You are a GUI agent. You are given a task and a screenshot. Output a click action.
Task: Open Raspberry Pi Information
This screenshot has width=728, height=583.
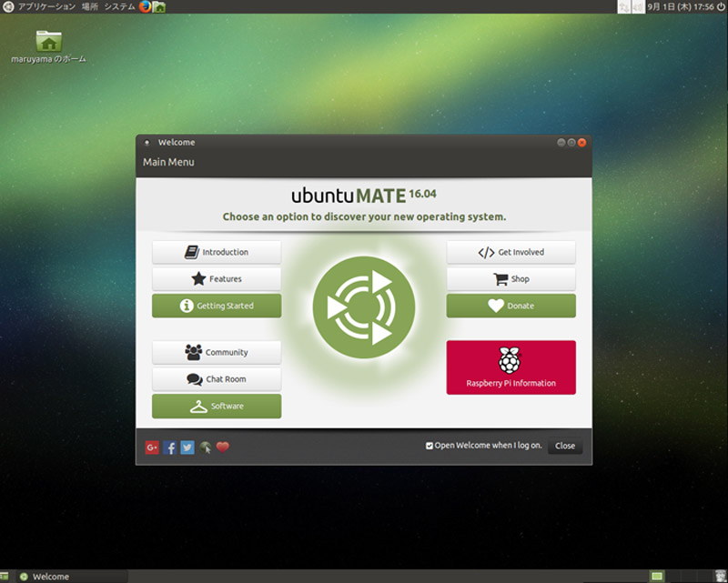511,367
